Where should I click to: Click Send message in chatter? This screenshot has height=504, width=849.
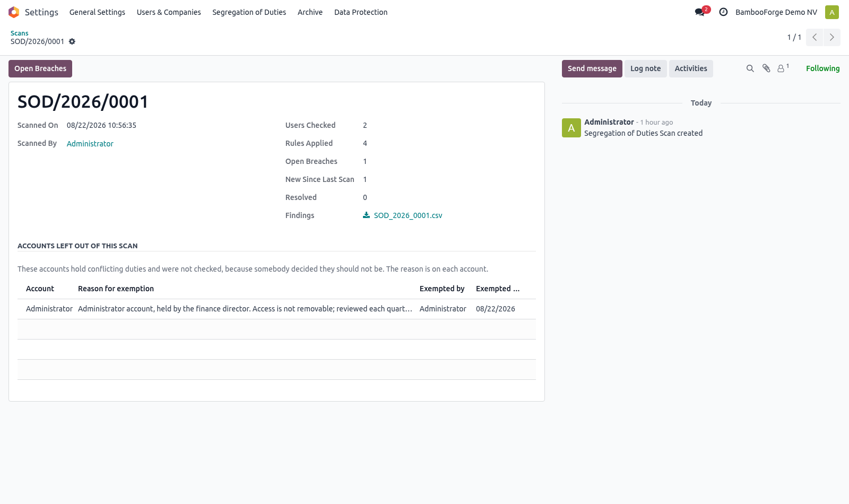(592, 68)
